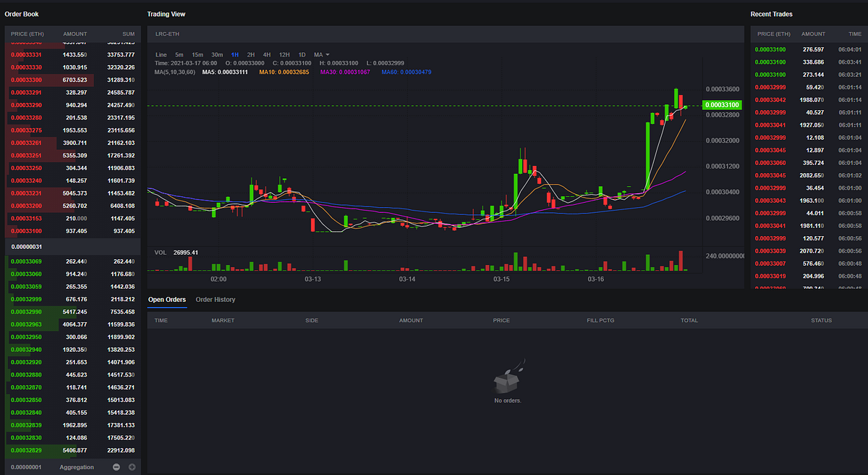
Task: Select buy order at price 0.00032829
Action: 73,450
